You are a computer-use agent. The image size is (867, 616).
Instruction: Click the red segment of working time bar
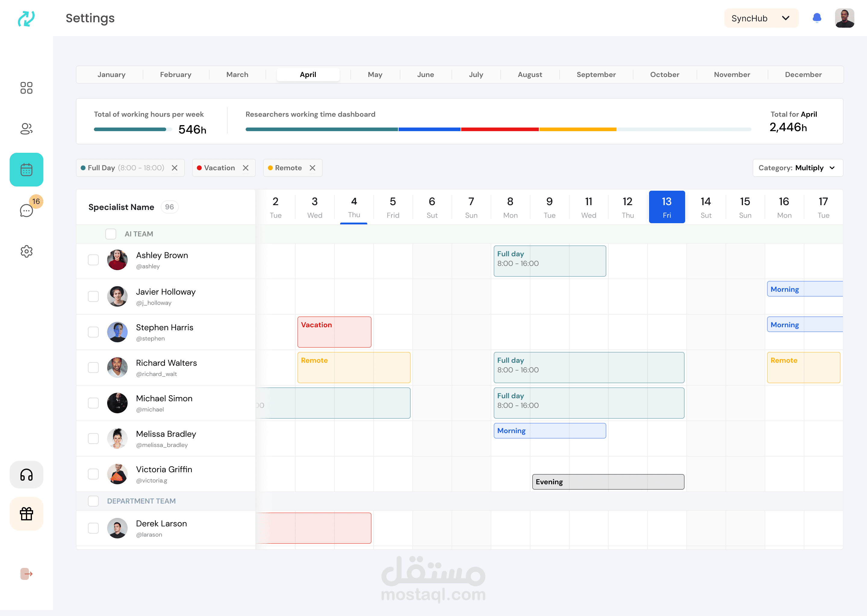pos(499,129)
